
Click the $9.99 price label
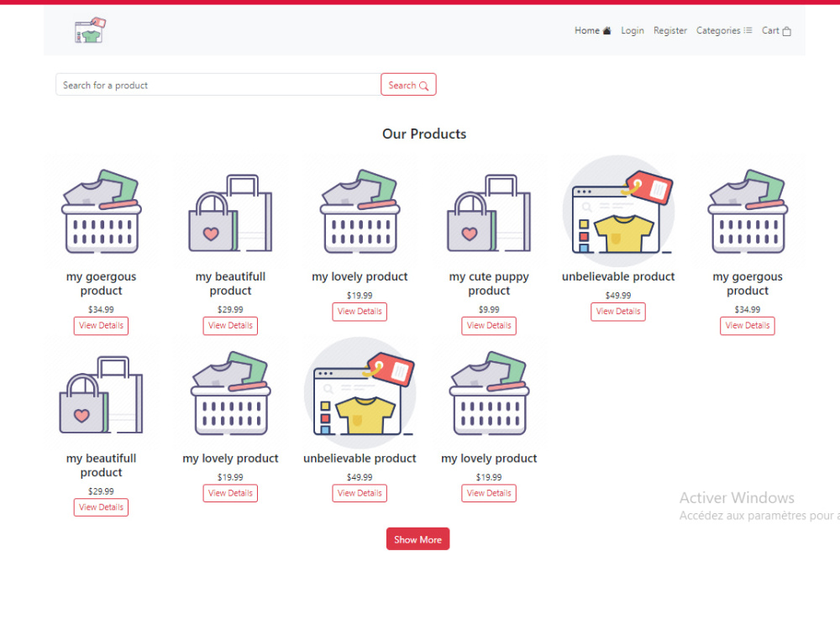tap(489, 310)
